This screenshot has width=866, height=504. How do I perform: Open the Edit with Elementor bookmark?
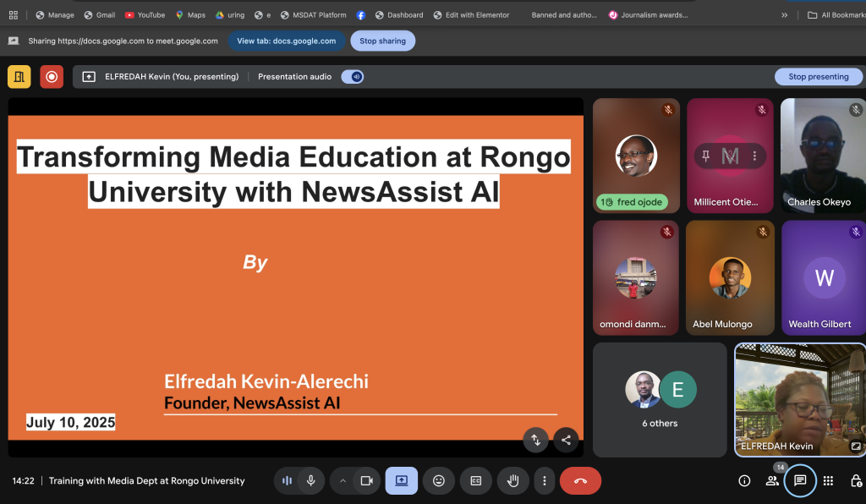(471, 15)
